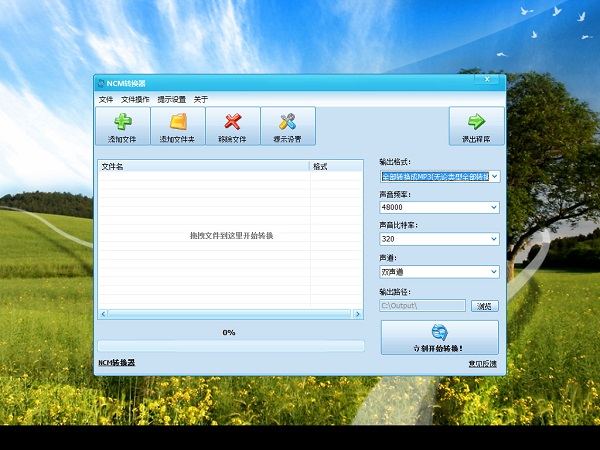The height and width of the screenshot is (450, 600).
Task: Open the 文件 menu
Action: (x=106, y=99)
